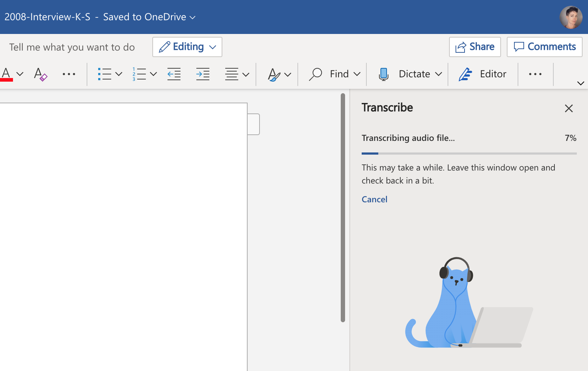Expand the Dictate dropdown arrow
Screen dimensions: 588x371
(x=439, y=74)
